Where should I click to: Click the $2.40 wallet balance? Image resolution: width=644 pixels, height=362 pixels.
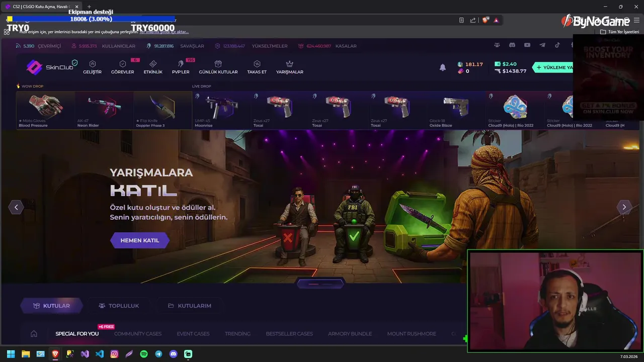click(506, 64)
